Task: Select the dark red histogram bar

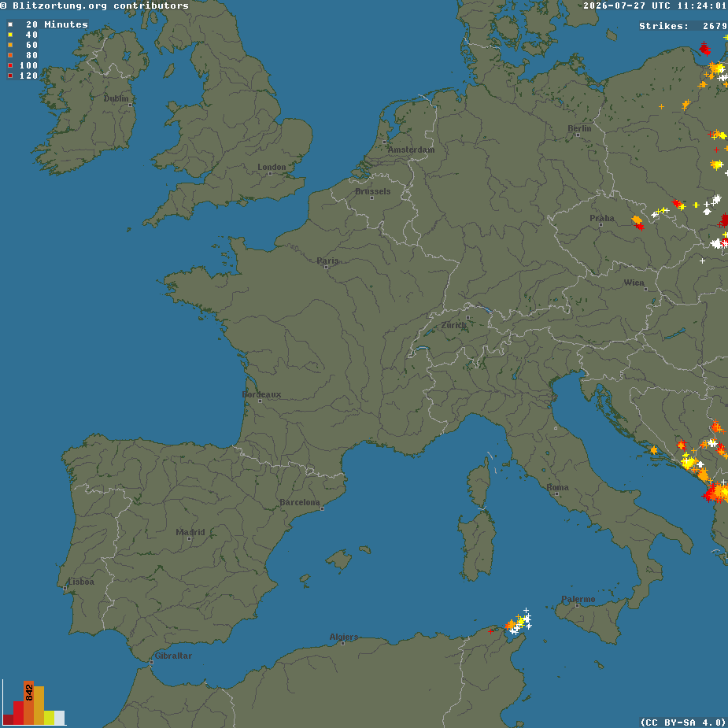Action: tap(9, 719)
